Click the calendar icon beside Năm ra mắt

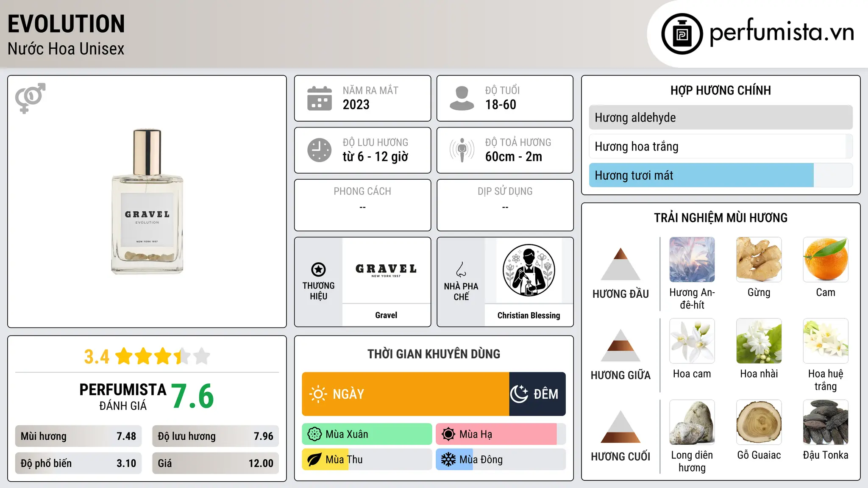click(319, 98)
